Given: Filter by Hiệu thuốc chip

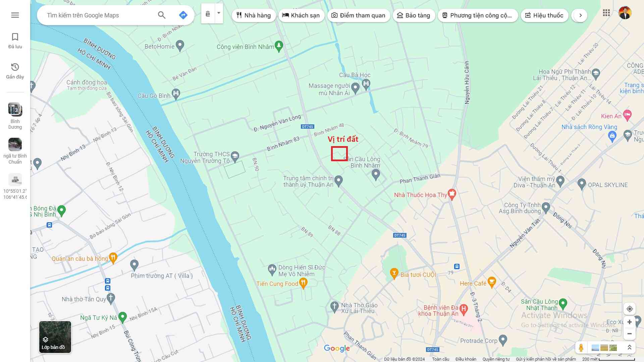Looking at the screenshot, I should [544, 15].
